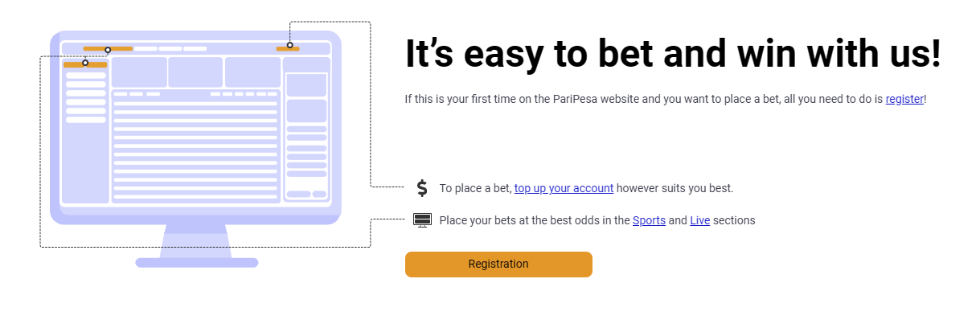This screenshot has height=324, width=980.
Task: Click the monitor stand base in the illustration
Action: [x=196, y=262]
